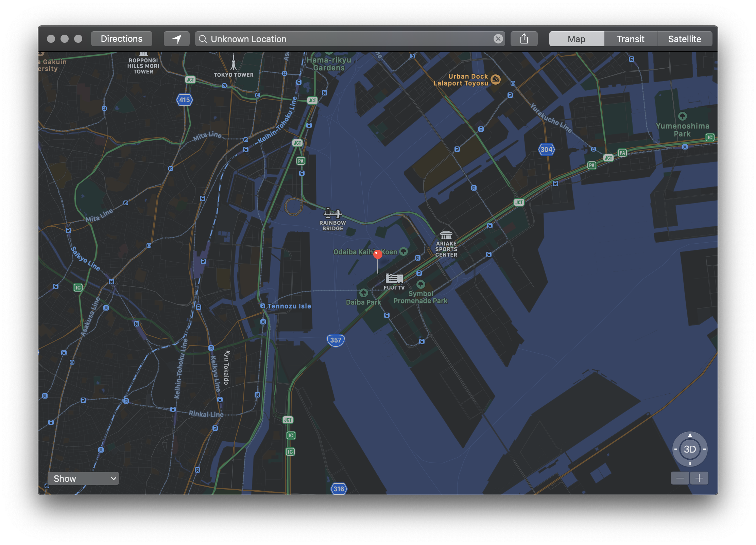Switch to Satellite view
This screenshot has width=756, height=545.
point(684,39)
